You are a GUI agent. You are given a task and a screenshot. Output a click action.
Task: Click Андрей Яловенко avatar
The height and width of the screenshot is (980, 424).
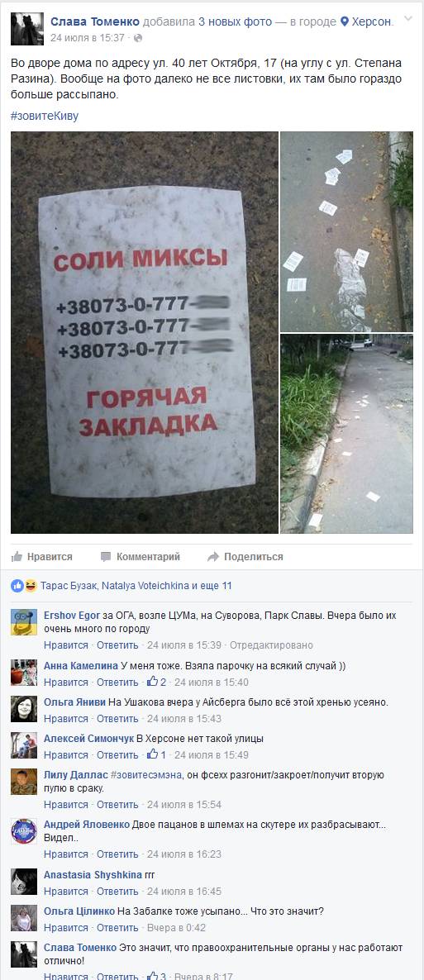click(x=24, y=832)
